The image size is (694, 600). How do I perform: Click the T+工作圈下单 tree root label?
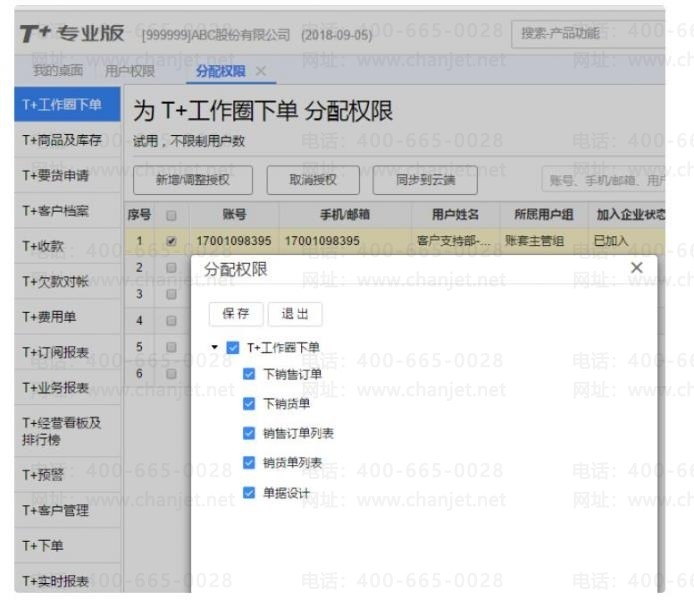283,347
